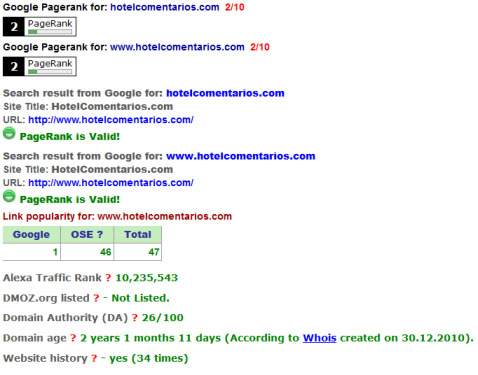Open the Whois link
The width and height of the screenshot is (478, 375).
click(x=319, y=338)
